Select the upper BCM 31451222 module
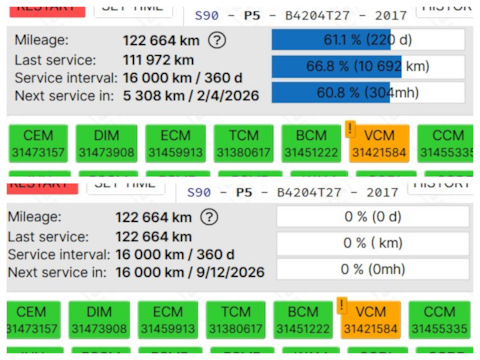This screenshot has height=360, width=480. click(311, 144)
